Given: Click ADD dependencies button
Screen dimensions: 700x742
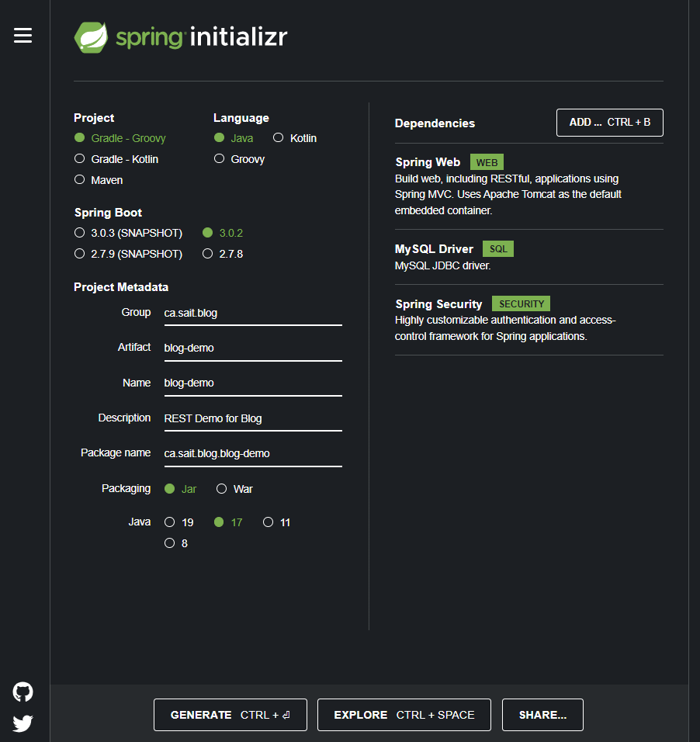Looking at the screenshot, I should tap(610, 123).
